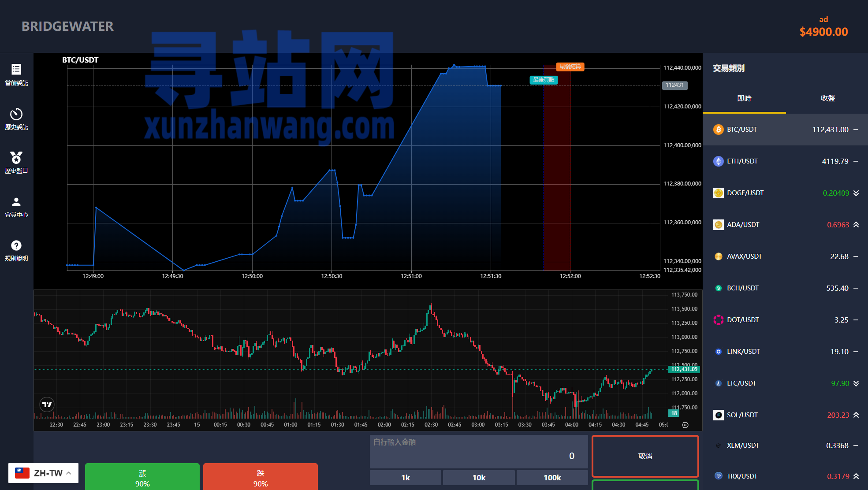Screen dimensions: 868x490
Task: Switch to the 收盤 tab
Action: click(x=827, y=98)
